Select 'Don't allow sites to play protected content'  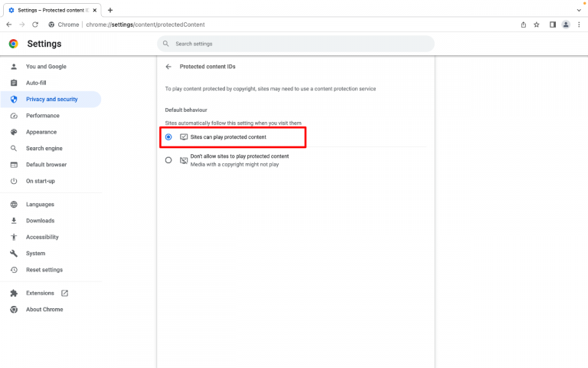coord(168,160)
